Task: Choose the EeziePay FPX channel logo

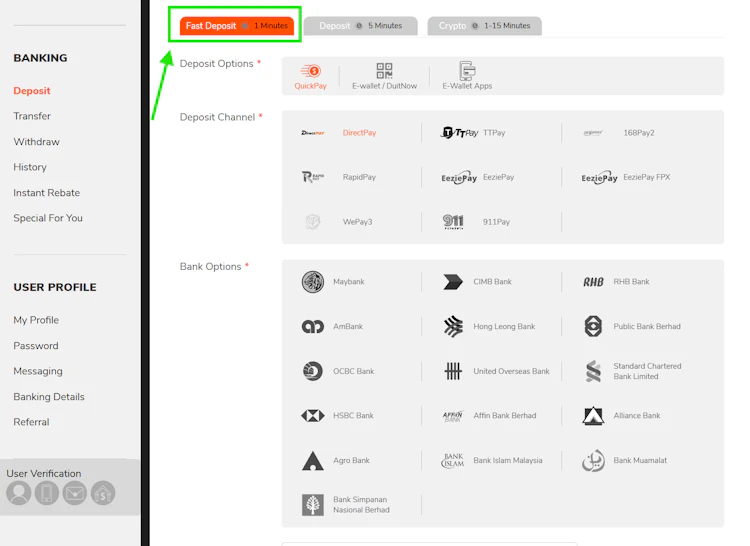Action: (x=599, y=178)
